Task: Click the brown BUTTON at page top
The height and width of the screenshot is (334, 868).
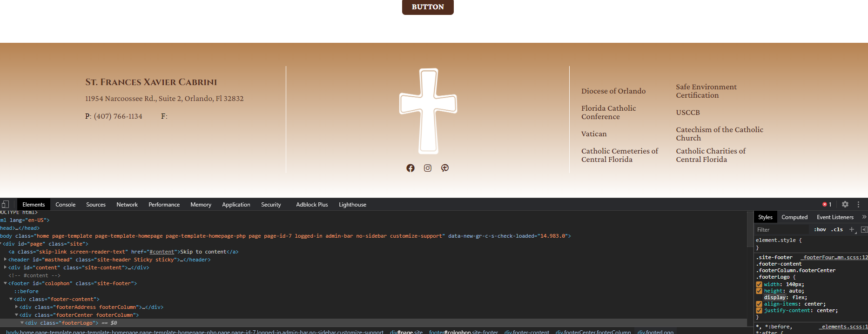Action: click(x=427, y=7)
